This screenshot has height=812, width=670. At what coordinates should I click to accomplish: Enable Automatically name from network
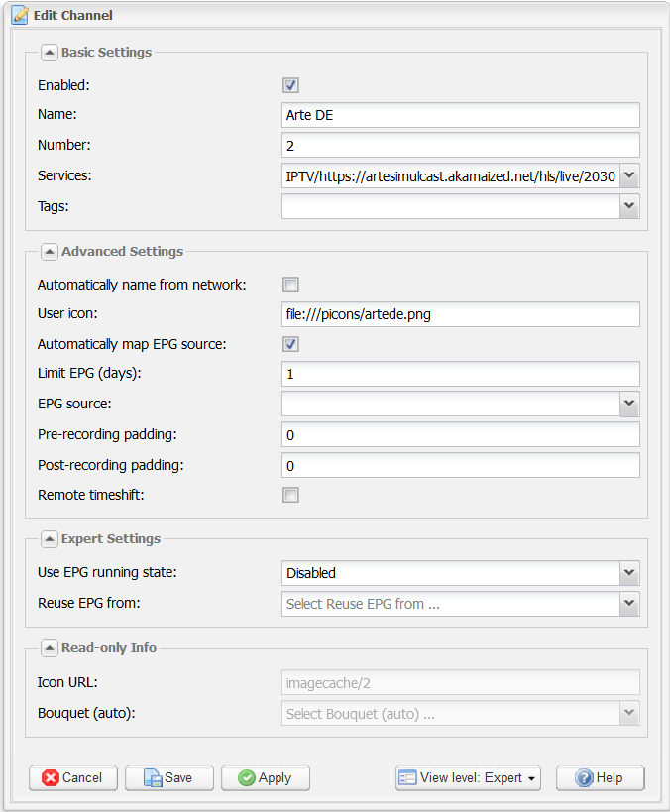290,285
